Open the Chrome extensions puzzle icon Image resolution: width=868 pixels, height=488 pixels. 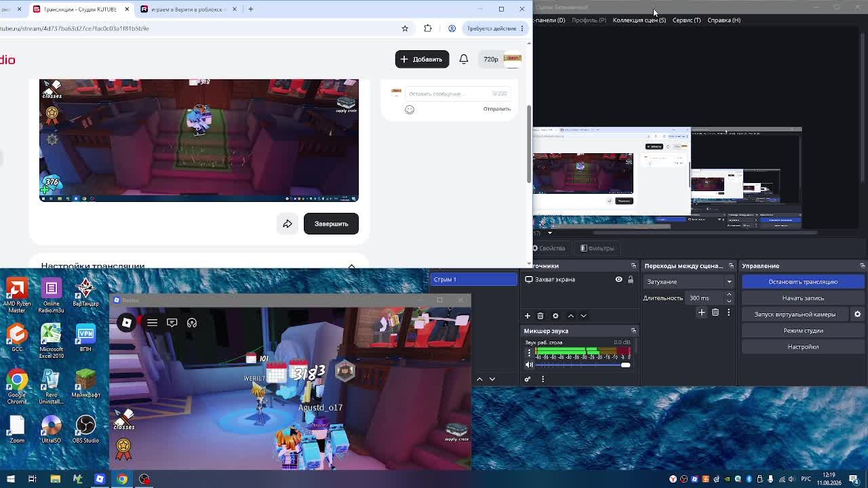428,28
